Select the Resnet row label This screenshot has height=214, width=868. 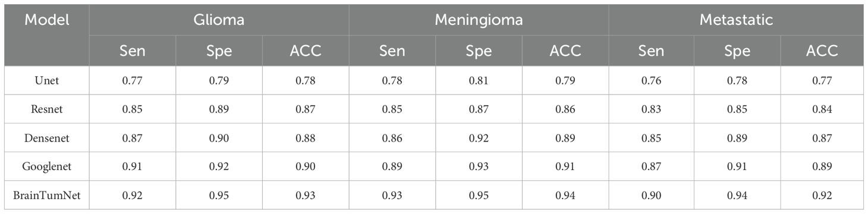click(x=47, y=109)
